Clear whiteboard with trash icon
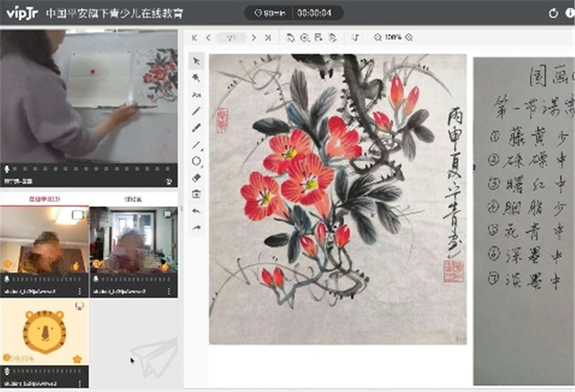This screenshot has width=575, height=392. click(x=196, y=194)
